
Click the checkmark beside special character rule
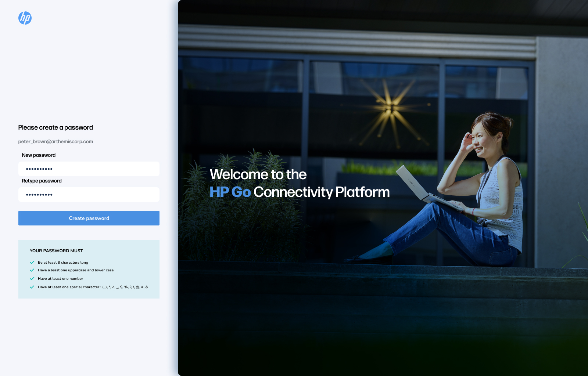32,287
